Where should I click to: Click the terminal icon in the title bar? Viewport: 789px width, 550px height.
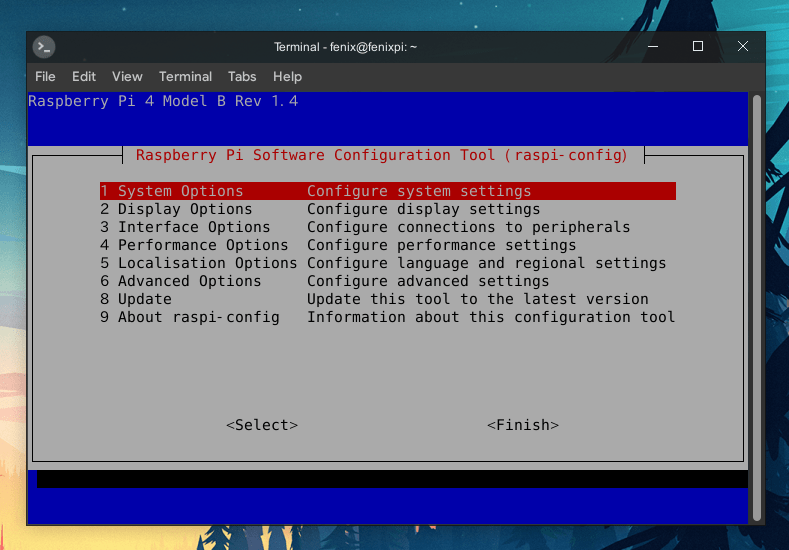[x=44, y=47]
